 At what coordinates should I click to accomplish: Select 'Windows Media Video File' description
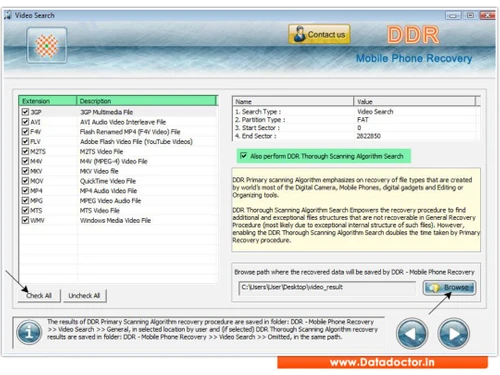pyautogui.click(x=115, y=220)
